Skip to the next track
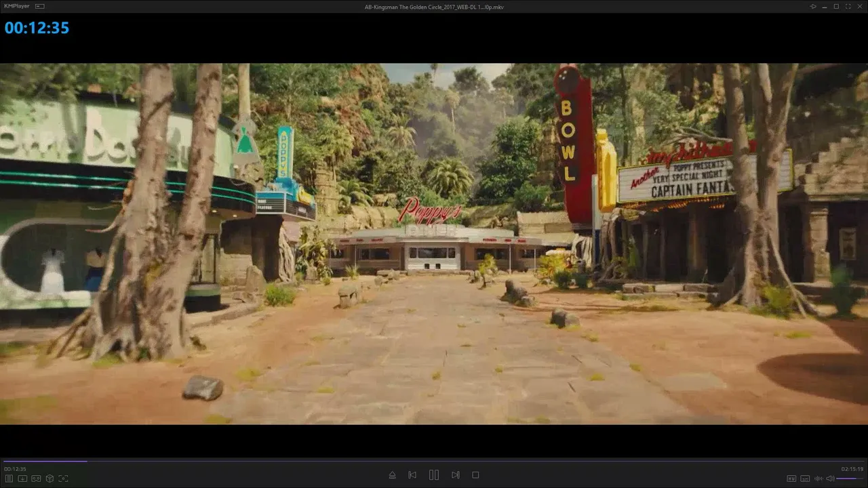Image resolution: width=868 pixels, height=488 pixels. [x=456, y=475]
